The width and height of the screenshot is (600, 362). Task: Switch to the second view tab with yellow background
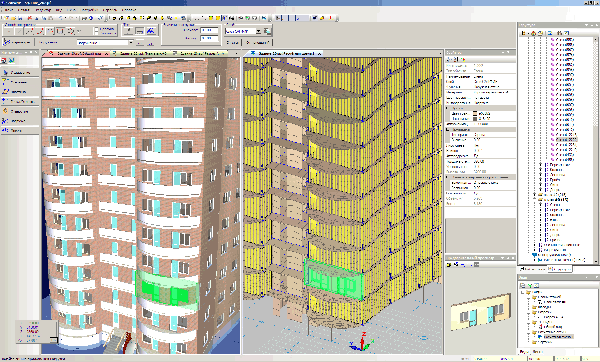click(x=141, y=54)
